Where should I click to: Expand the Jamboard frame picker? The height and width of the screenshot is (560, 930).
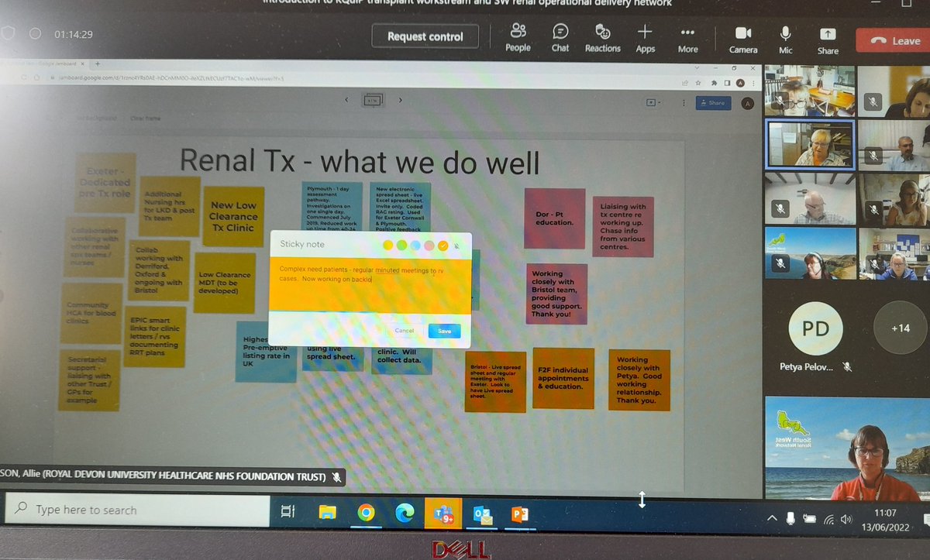click(x=373, y=100)
